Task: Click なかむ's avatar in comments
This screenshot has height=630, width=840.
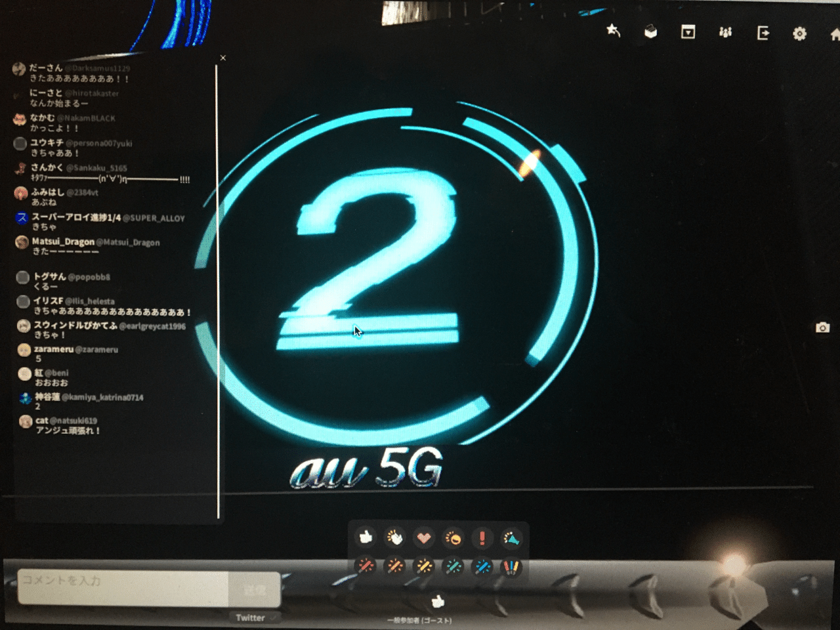Action: point(20,119)
